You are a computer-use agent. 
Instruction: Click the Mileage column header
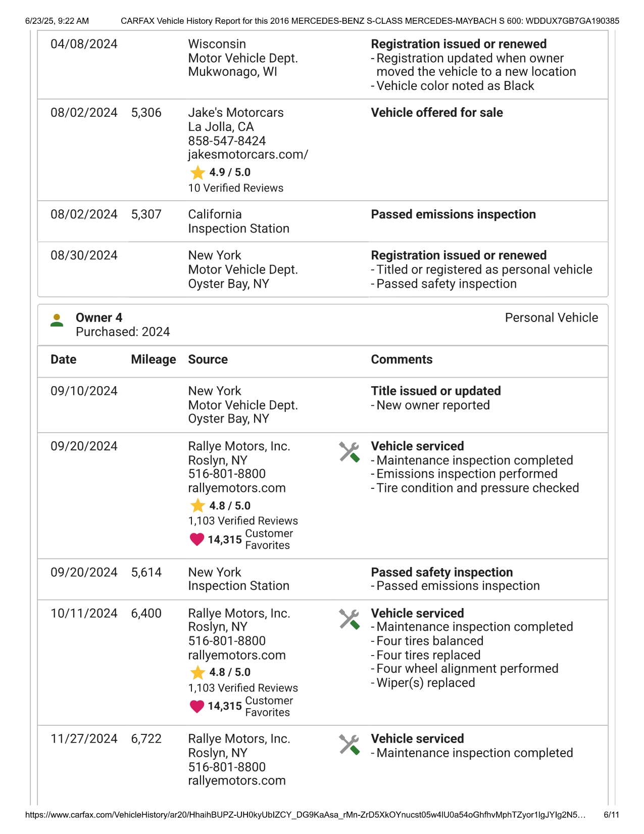click(x=153, y=359)
